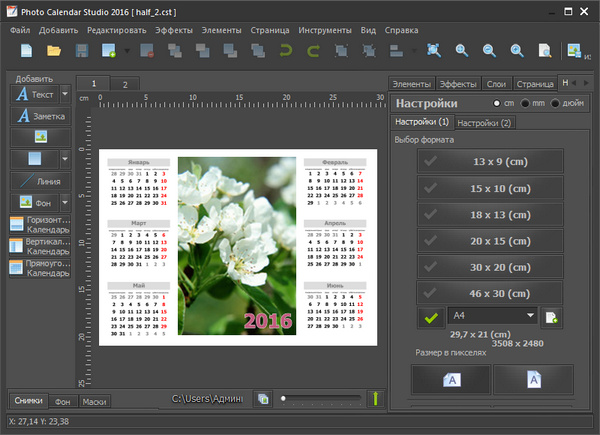600x435 pixels.
Task: Click the New document icon in toolbar
Action: [25, 50]
